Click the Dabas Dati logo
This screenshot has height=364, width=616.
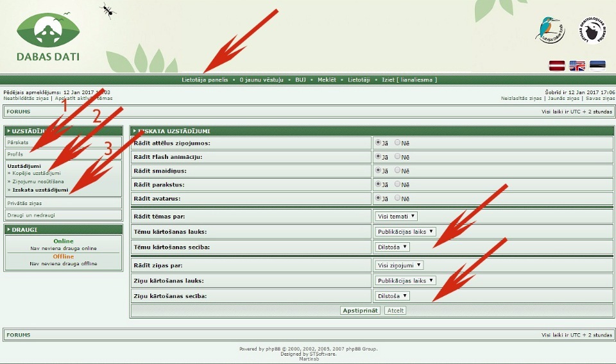48,37
